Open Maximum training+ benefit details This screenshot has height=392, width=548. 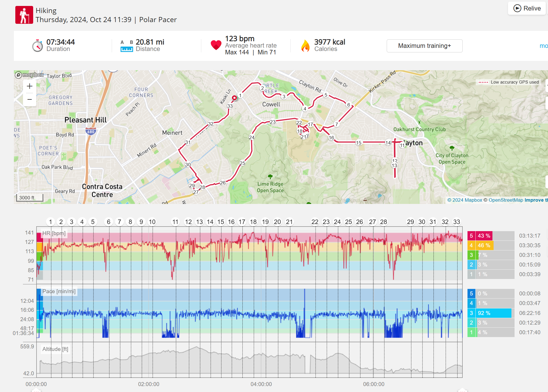point(424,46)
